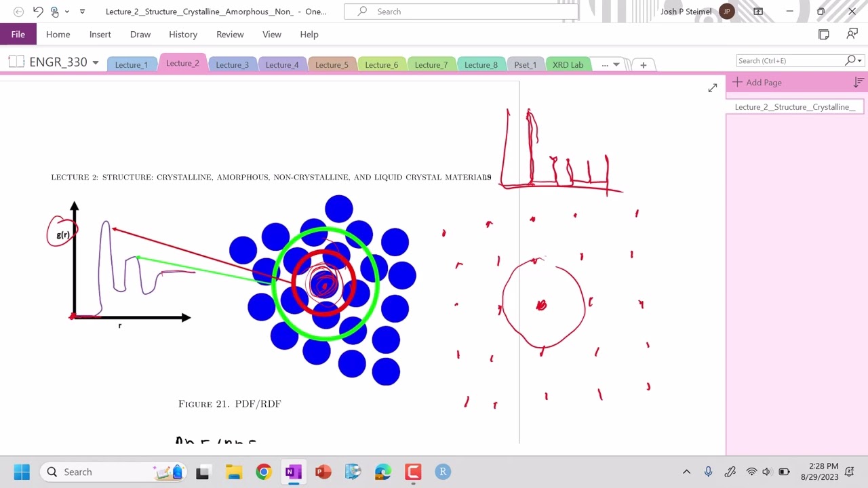This screenshot has height=488, width=868.
Task: Open File Explorer from taskbar
Action: tap(233, 472)
